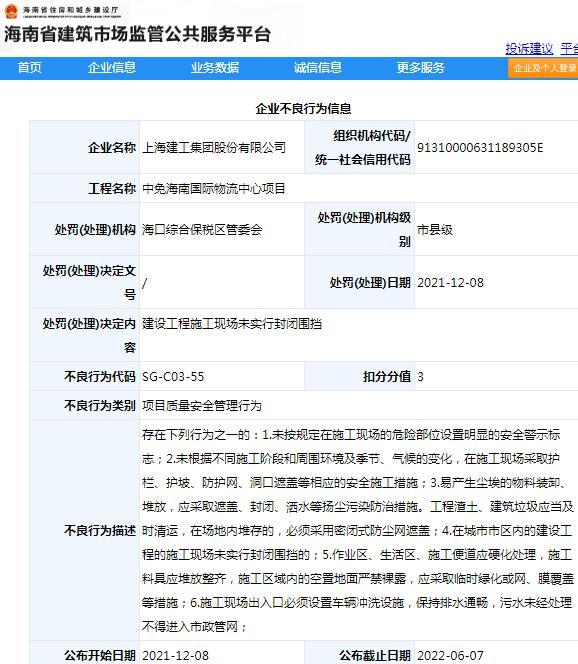
Task: Click the orange 企业及个人登录 button
Action: (543, 68)
